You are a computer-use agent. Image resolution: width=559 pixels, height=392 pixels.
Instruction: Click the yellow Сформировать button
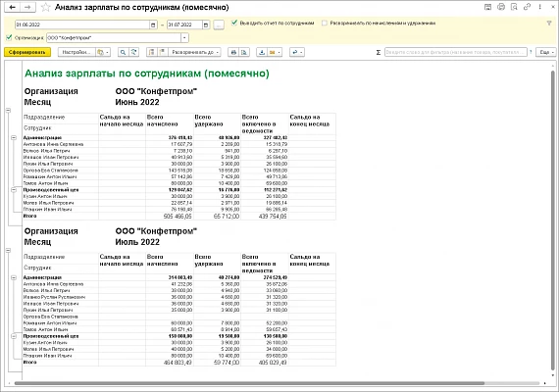(x=27, y=52)
